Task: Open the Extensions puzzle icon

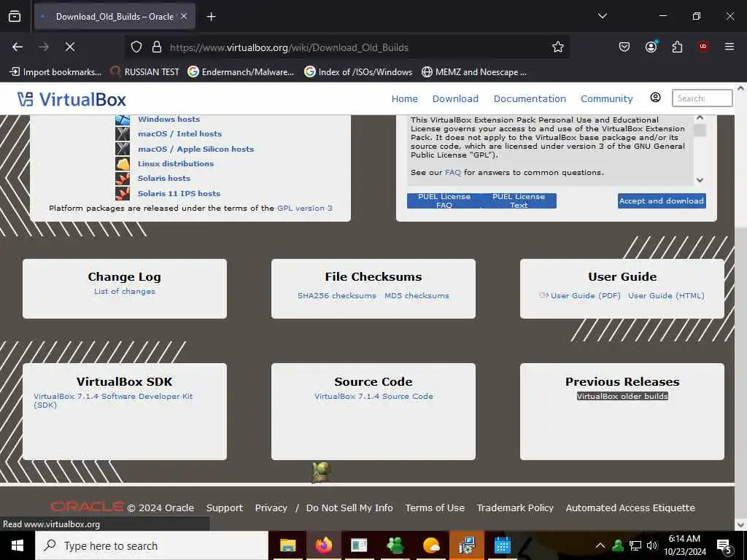Action: (x=677, y=47)
